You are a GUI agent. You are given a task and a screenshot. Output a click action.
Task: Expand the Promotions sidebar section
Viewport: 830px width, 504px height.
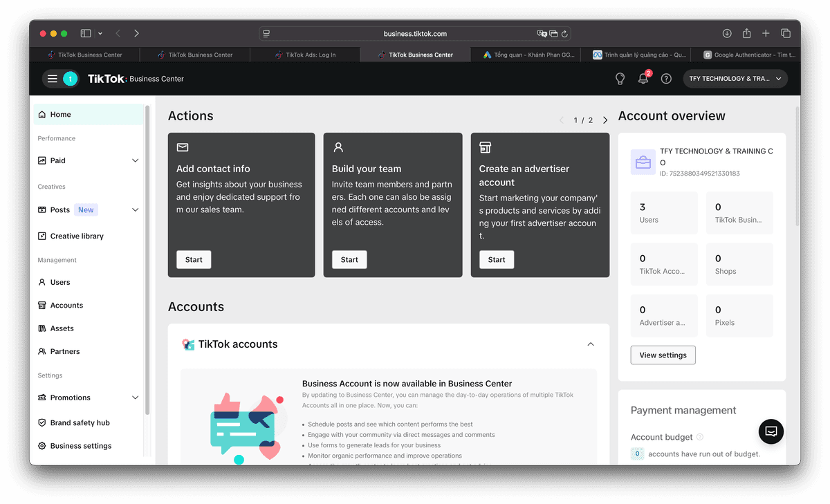click(x=135, y=398)
